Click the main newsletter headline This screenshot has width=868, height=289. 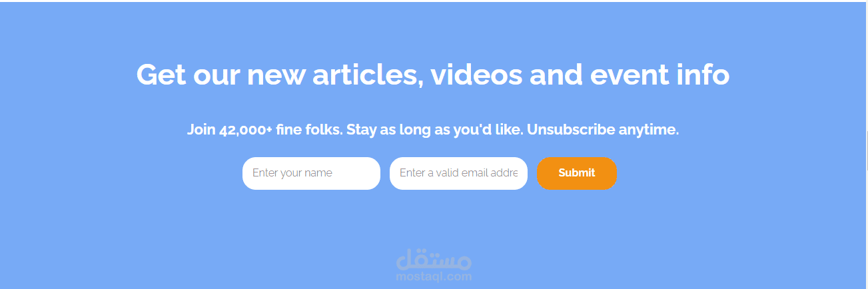pos(433,75)
